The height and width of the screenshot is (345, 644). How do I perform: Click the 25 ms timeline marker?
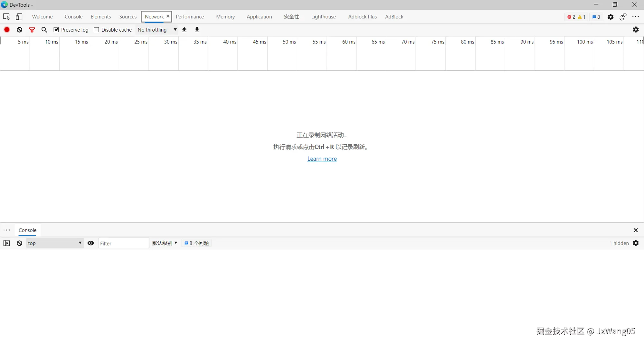pyautogui.click(x=141, y=42)
